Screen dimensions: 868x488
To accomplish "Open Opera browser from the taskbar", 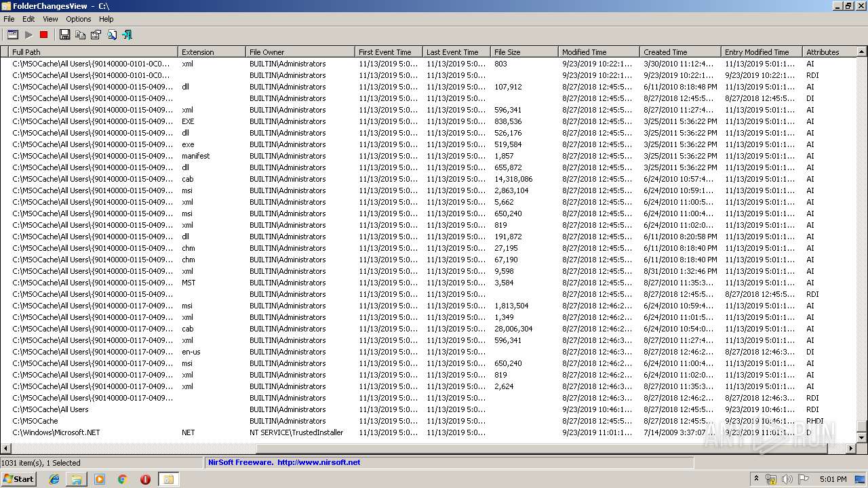I will (x=145, y=479).
